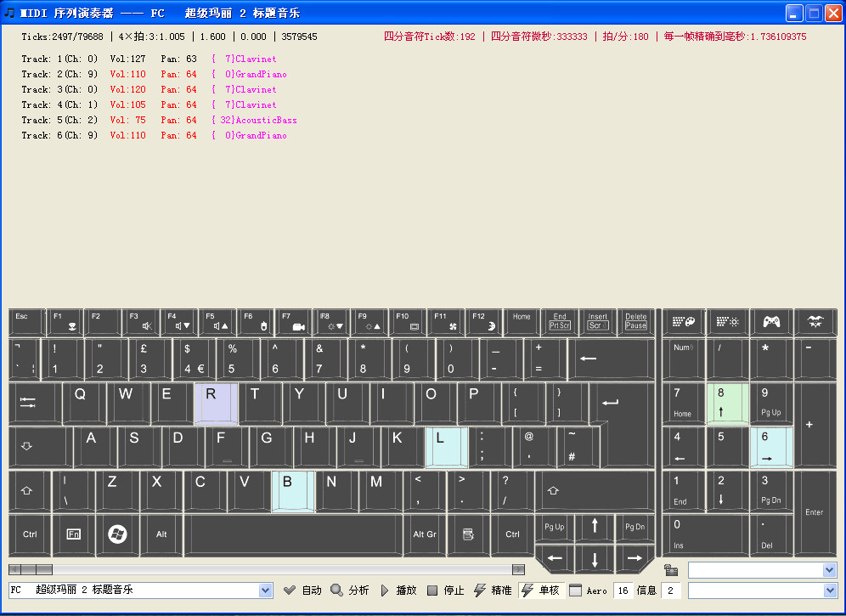Click the Fn key
This screenshot has height=616, width=846.
(73, 534)
